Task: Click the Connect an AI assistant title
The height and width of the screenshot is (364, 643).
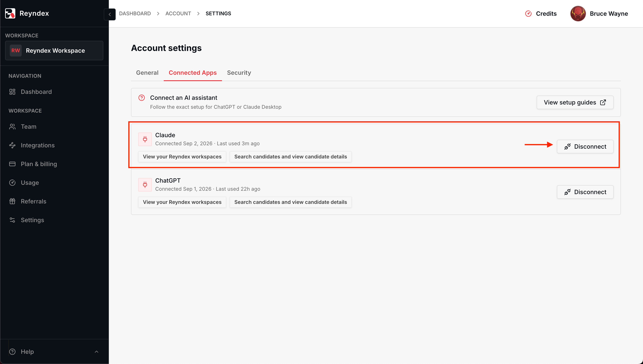Action: 184,98
